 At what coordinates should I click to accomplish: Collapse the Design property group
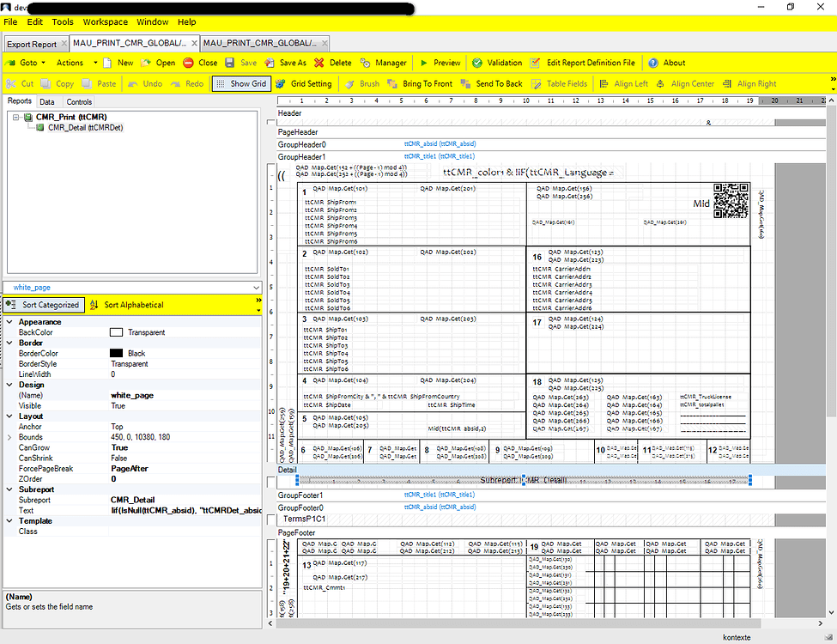coord(9,385)
